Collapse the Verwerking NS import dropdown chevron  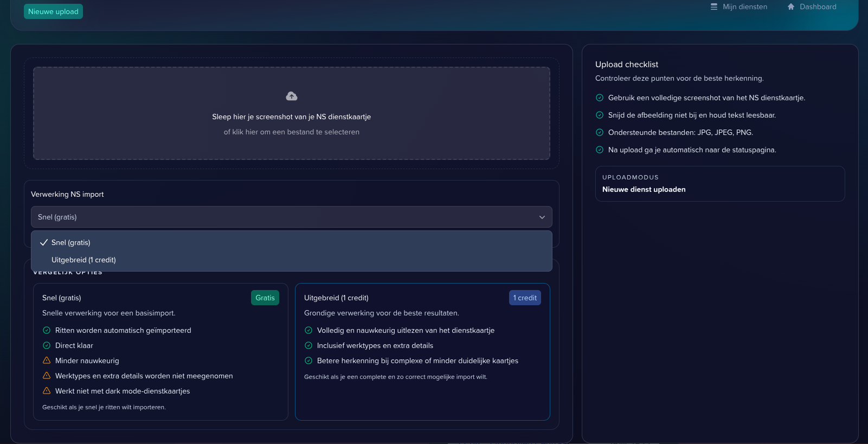pyautogui.click(x=542, y=217)
